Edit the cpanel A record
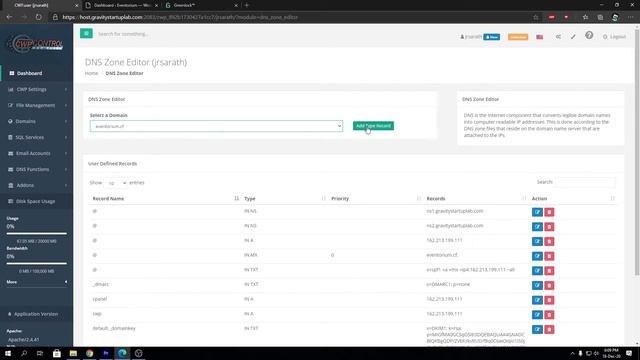The image size is (640, 360). [x=537, y=300]
